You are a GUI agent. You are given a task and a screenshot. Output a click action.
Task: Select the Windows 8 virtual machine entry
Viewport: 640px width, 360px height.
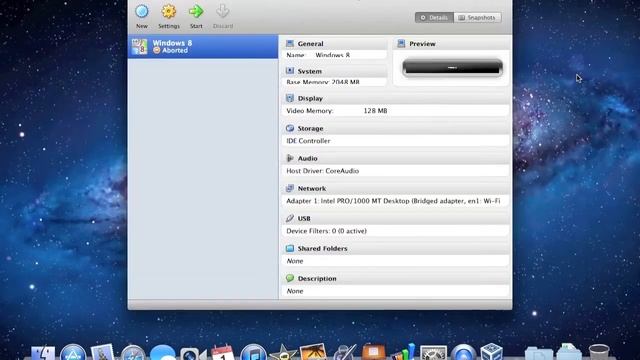pos(203,47)
